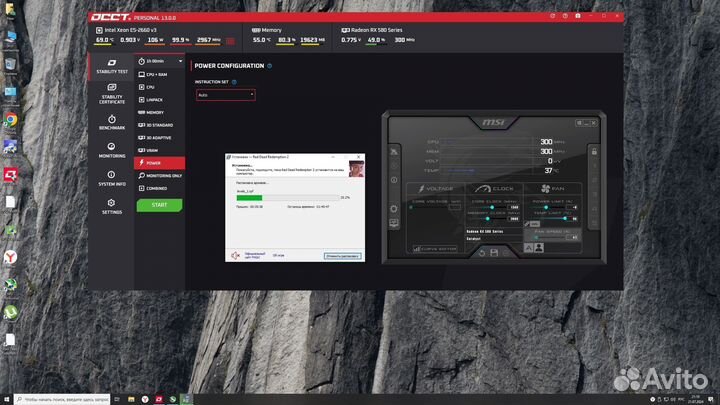Click the Memory header label
This screenshot has width=720, height=405.
[271, 30]
